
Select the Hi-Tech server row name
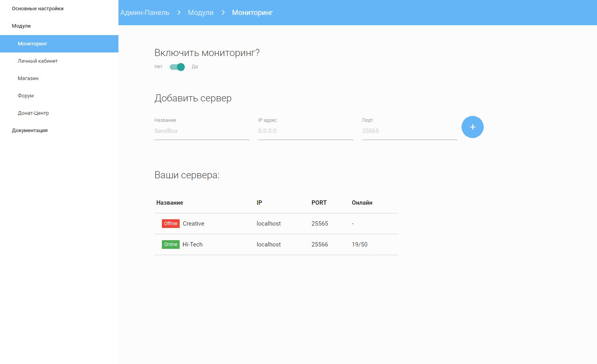click(192, 245)
